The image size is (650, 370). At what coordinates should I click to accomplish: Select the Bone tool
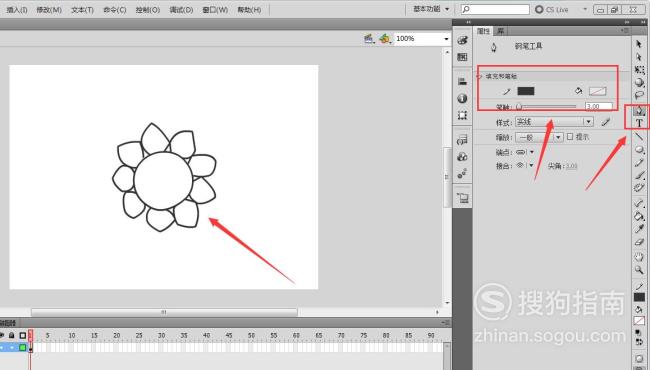coord(639,203)
